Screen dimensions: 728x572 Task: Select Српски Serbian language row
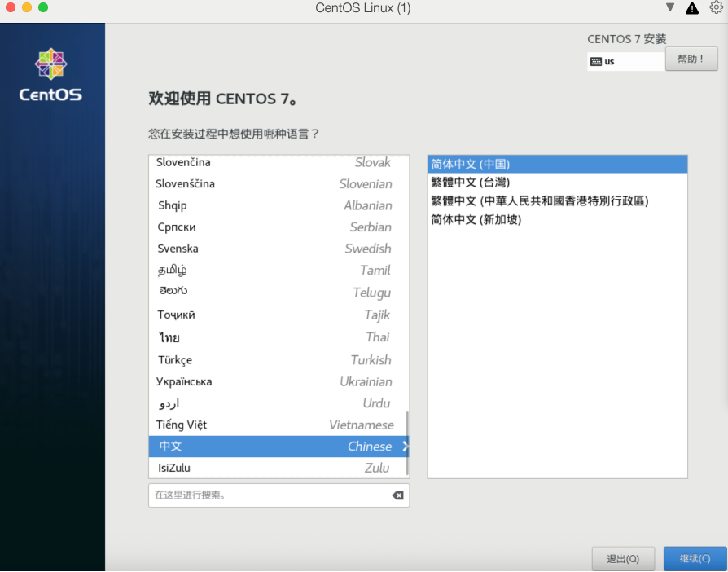(x=278, y=227)
